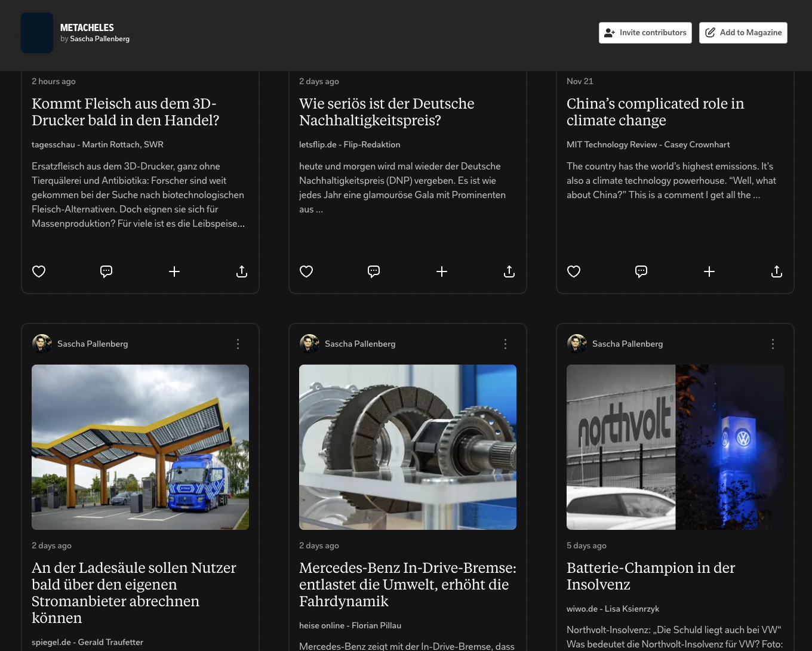Open Sascha Pallenberg profile link in header
The height and width of the screenshot is (651, 812).
click(x=100, y=39)
